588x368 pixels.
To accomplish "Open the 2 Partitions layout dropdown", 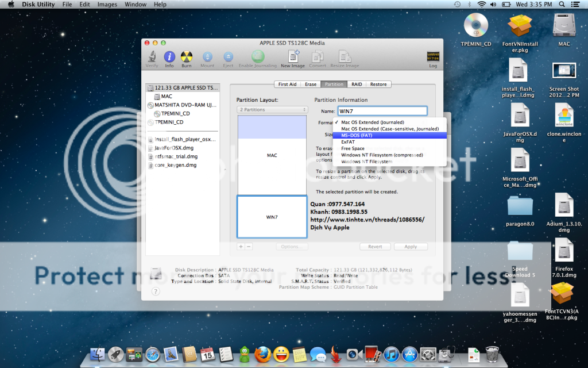I will 273,109.
